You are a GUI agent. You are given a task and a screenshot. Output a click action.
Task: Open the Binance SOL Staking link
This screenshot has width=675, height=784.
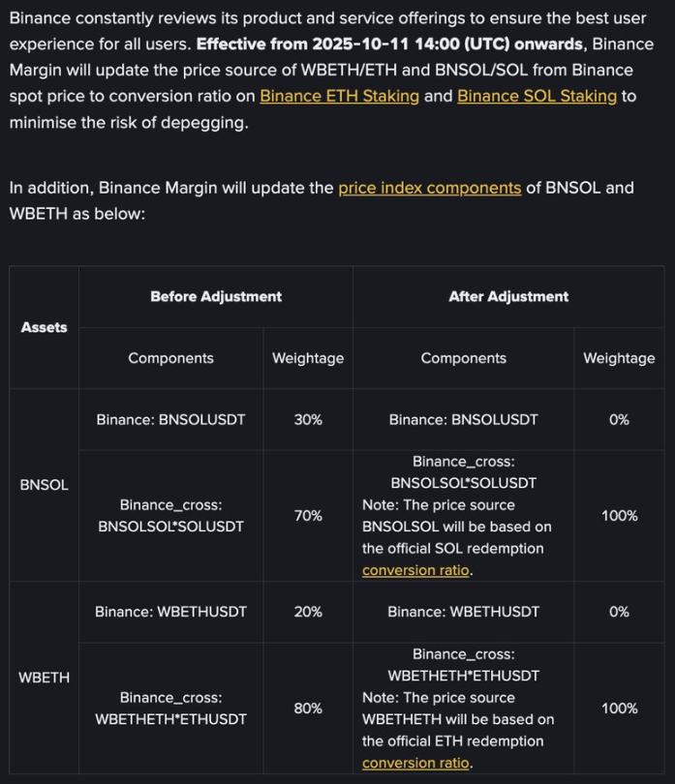pyautogui.click(x=537, y=96)
